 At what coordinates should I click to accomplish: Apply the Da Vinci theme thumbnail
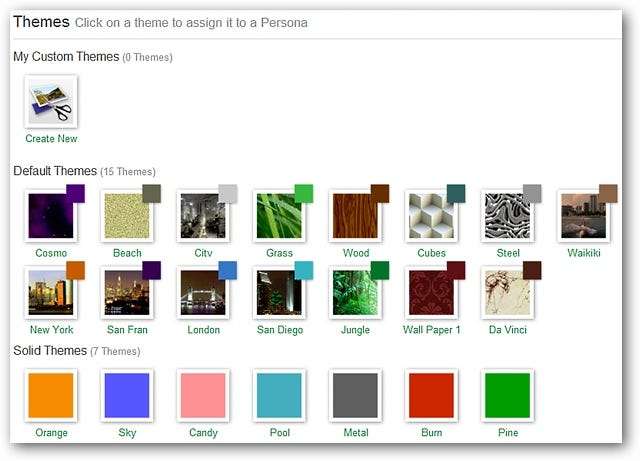(x=507, y=293)
